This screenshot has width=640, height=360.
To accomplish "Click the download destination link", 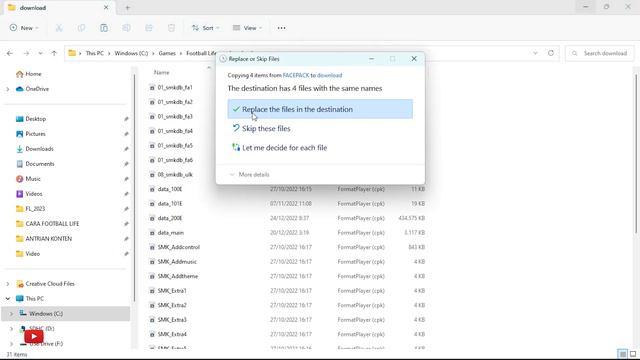I will (329, 76).
